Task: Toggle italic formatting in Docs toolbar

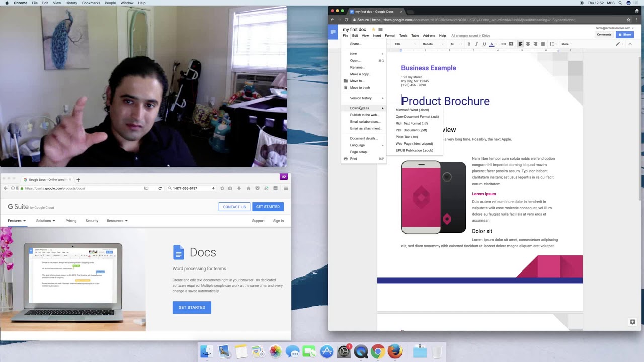Action: (x=476, y=44)
